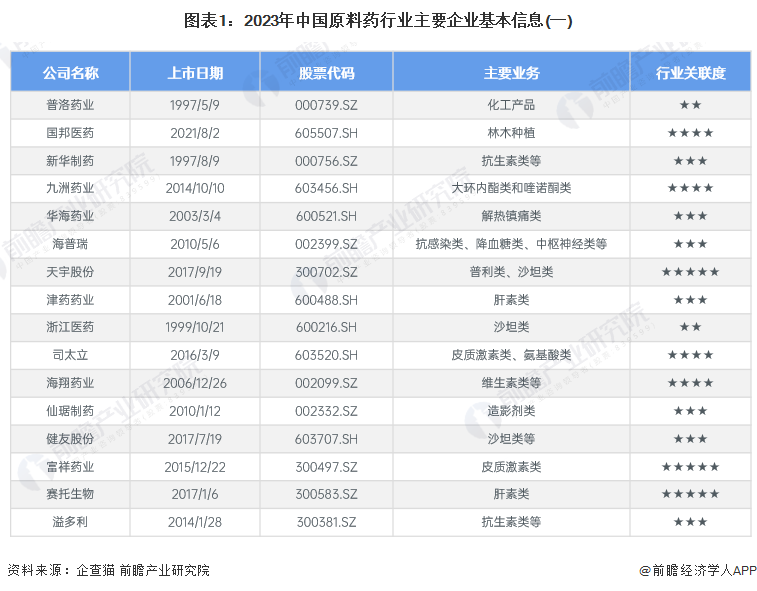Click the @前瞻经济学人APP credit
757x591 pixels.
pos(698,570)
